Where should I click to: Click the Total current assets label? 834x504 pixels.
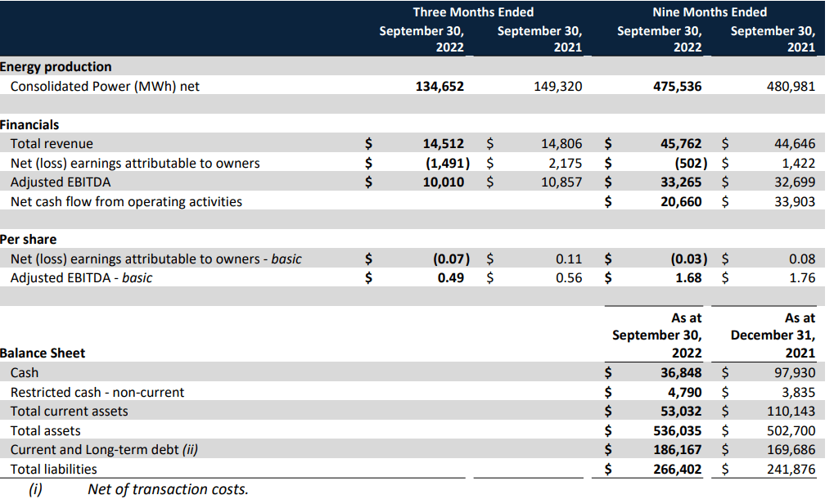(x=65, y=411)
